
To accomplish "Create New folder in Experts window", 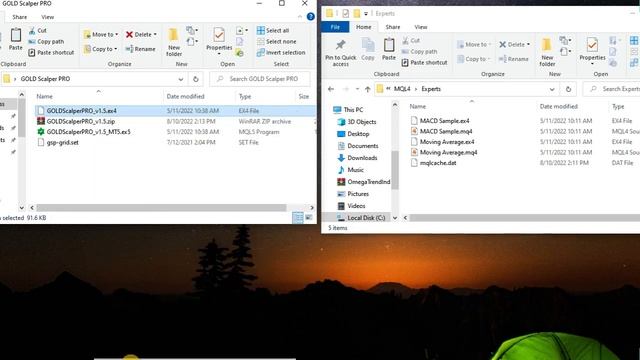I will click(x=547, y=52).
